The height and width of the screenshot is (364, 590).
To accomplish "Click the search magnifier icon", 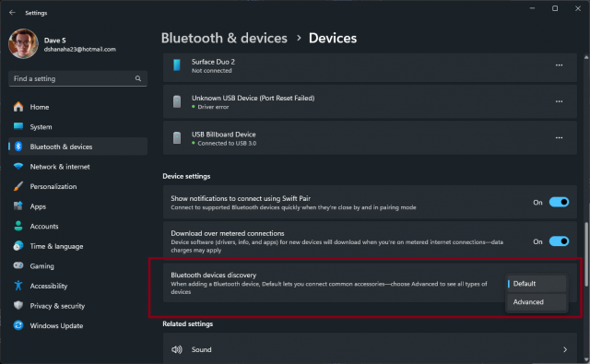I will click(x=138, y=78).
